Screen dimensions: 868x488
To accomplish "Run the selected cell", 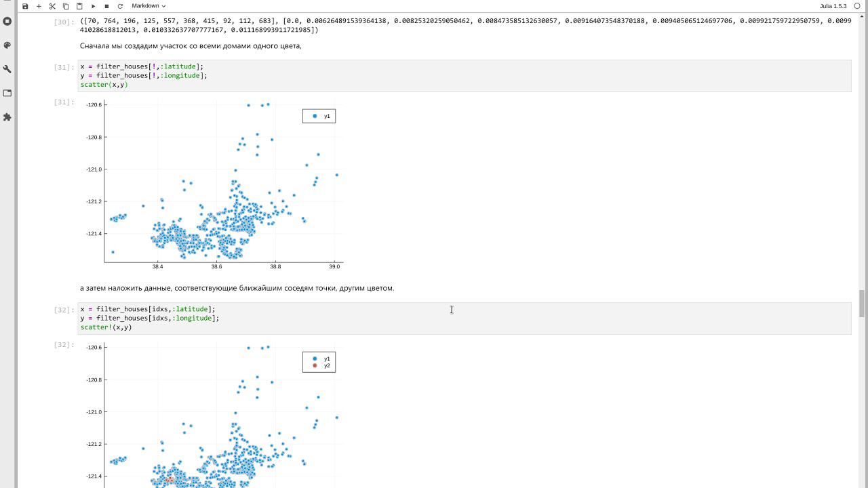I will [x=94, y=6].
